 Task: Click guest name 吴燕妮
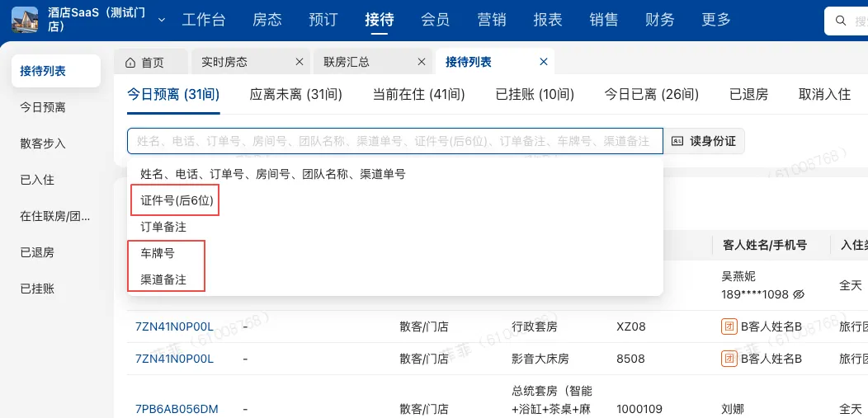click(x=738, y=276)
